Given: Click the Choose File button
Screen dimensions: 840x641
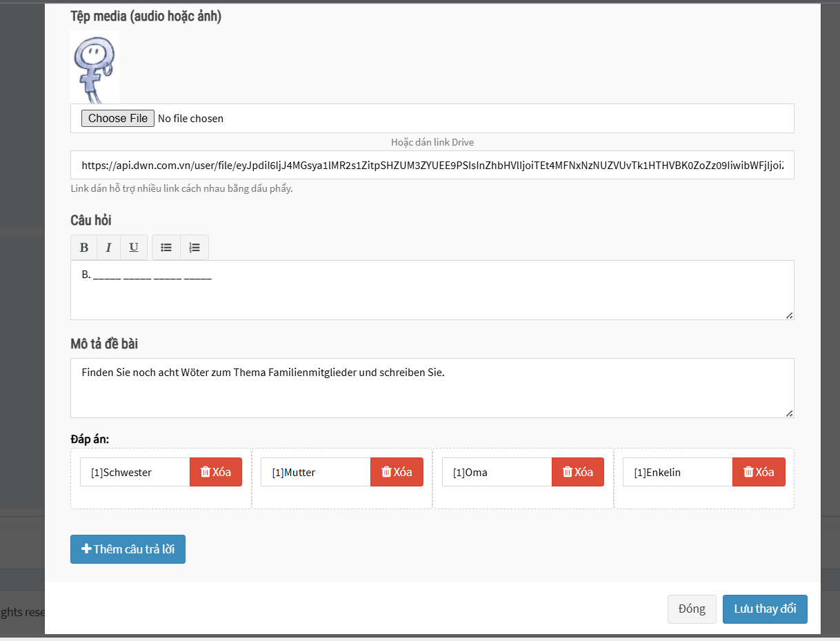Looking at the screenshot, I should coord(117,119).
